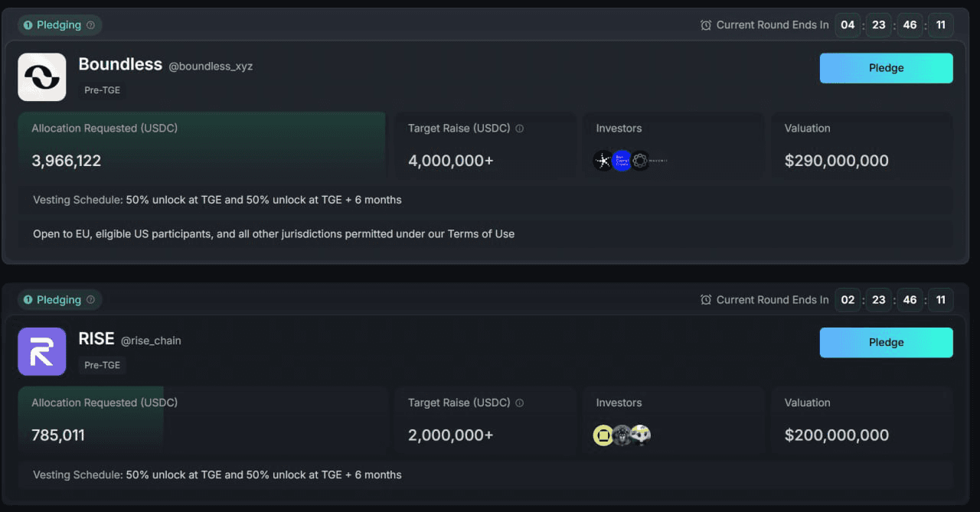
Task: Click info icon beside Boundless Pledging badge
Action: click(90, 25)
